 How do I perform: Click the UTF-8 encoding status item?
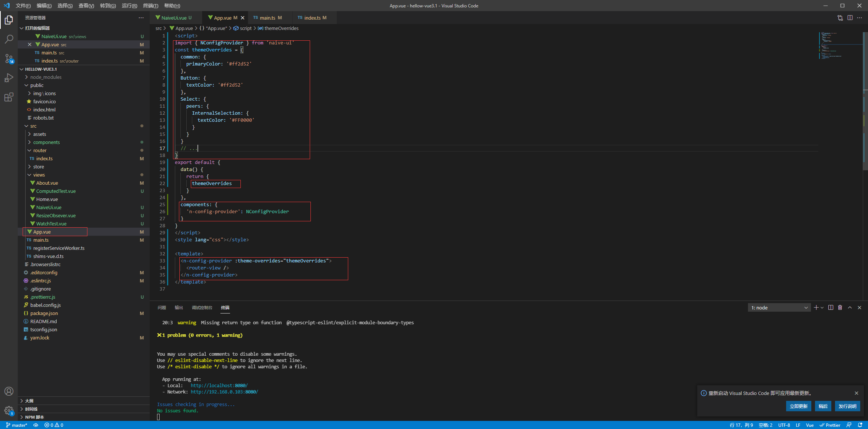784,425
